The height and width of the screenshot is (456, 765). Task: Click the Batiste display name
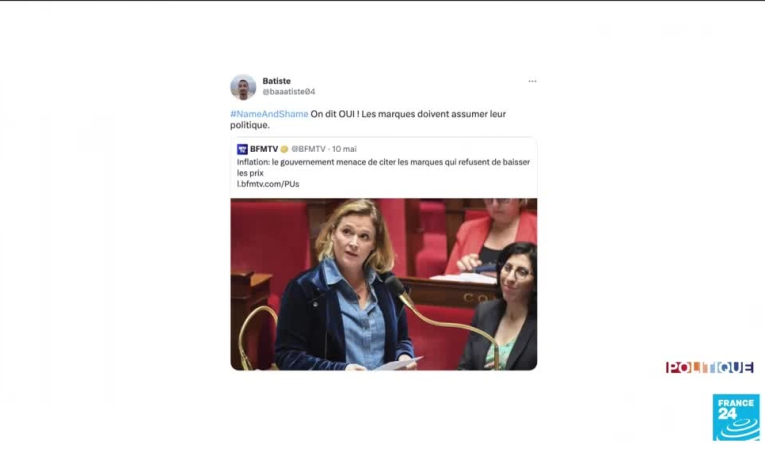pos(277,81)
